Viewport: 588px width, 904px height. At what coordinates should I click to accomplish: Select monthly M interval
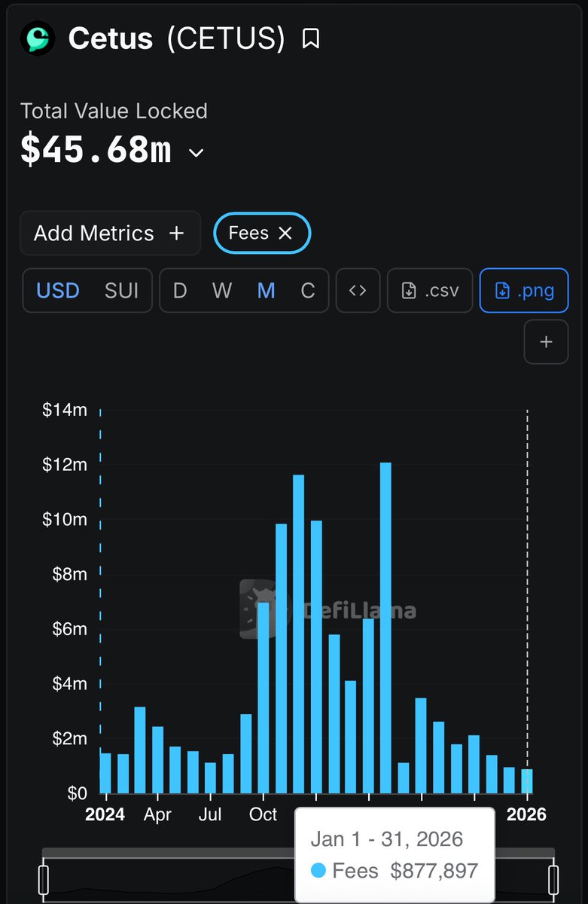(x=266, y=291)
